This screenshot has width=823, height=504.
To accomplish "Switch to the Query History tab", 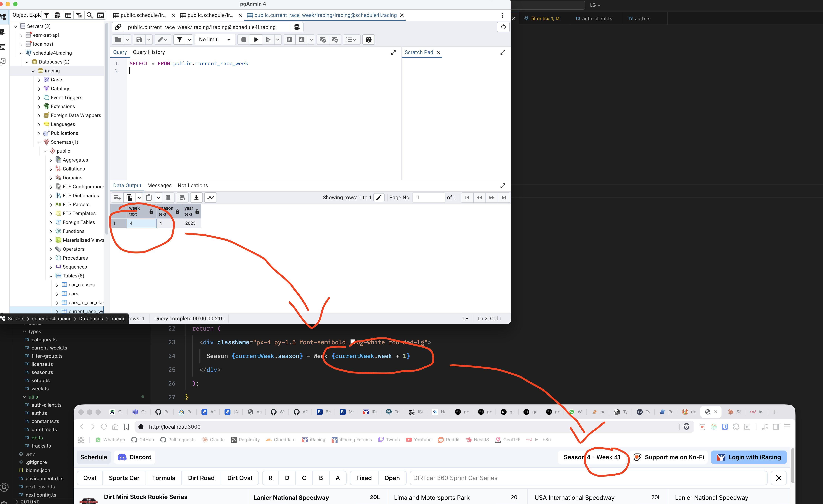I will 149,52.
